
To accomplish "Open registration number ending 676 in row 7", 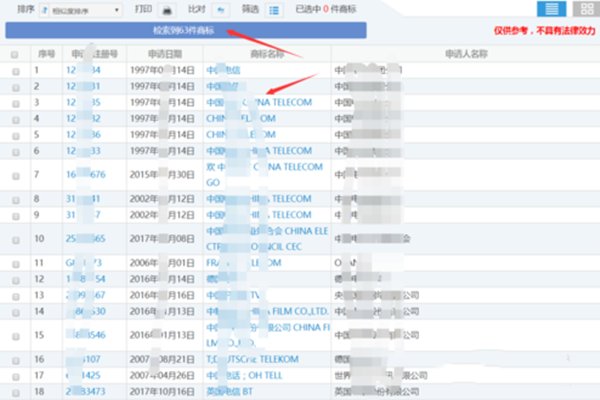I will [x=86, y=175].
